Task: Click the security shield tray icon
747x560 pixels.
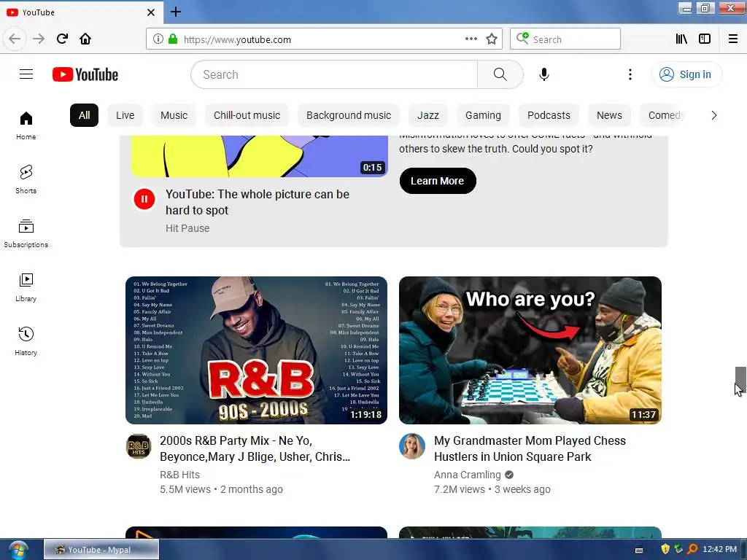Action: [x=665, y=550]
